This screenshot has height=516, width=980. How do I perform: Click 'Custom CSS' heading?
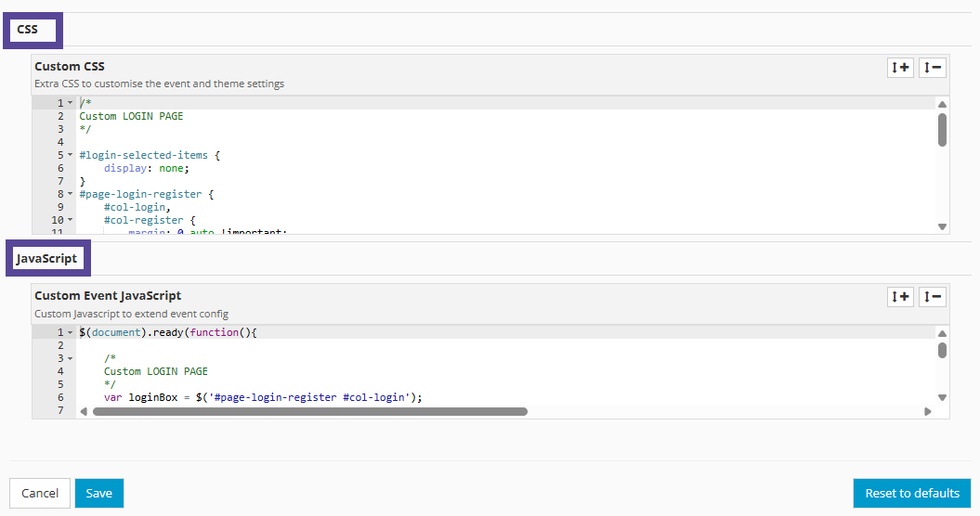70,66
